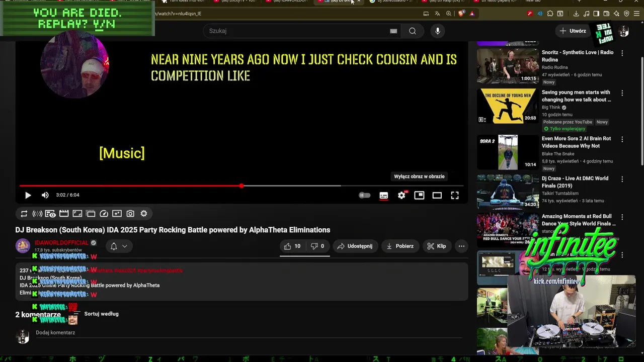Click the Udostępnij share button

coord(355,246)
